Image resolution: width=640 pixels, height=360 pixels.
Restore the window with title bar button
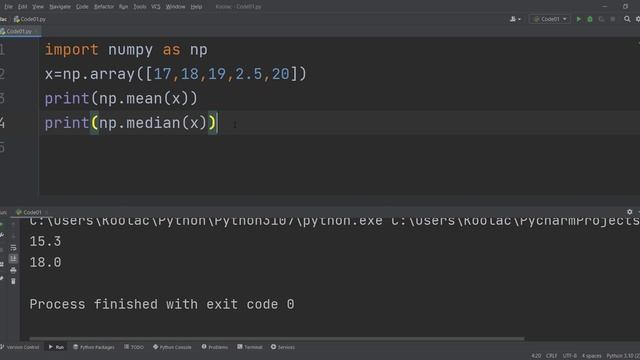[625, 7]
